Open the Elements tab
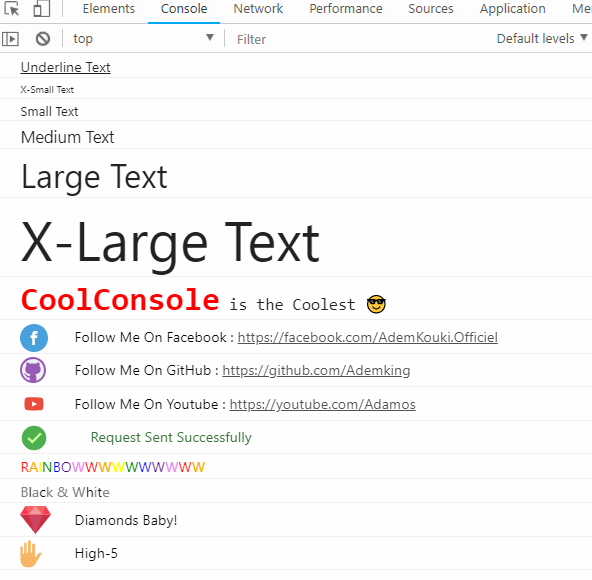This screenshot has height=580, width=592. [x=109, y=9]
